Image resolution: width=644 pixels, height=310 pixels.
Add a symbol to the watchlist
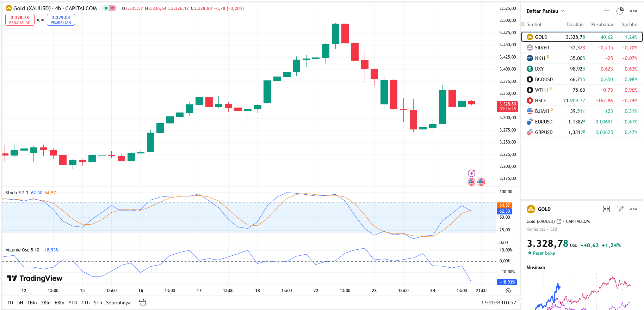click(607, 11)
